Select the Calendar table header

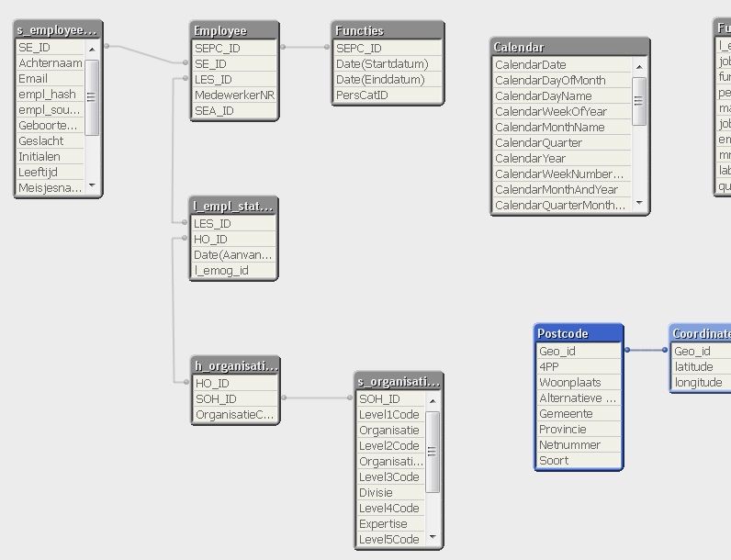(569, 48)
